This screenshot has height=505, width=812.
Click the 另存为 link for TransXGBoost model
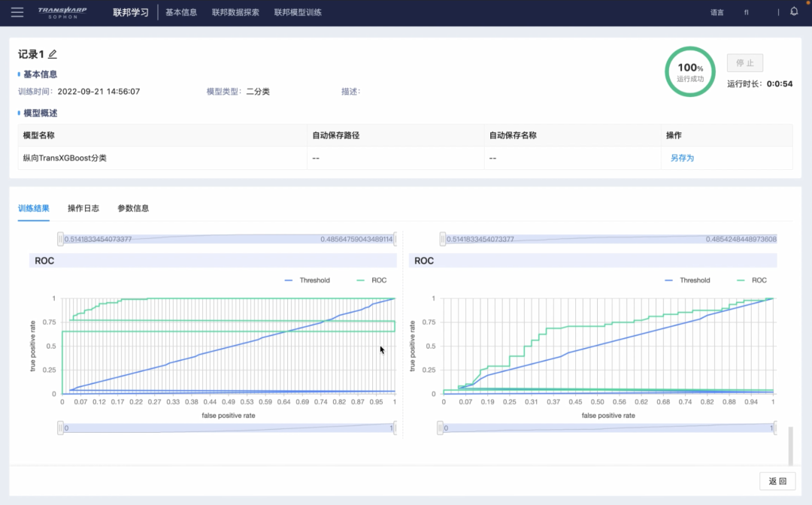tap(682, 158)
